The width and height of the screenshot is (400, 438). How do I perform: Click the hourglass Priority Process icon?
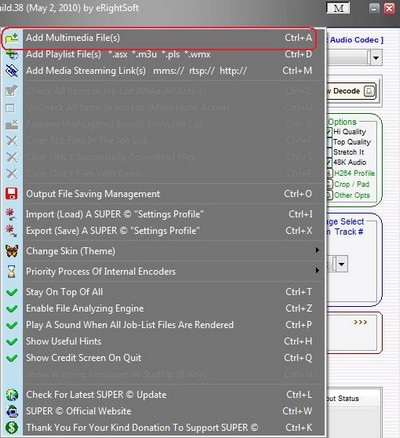point(12,271)
